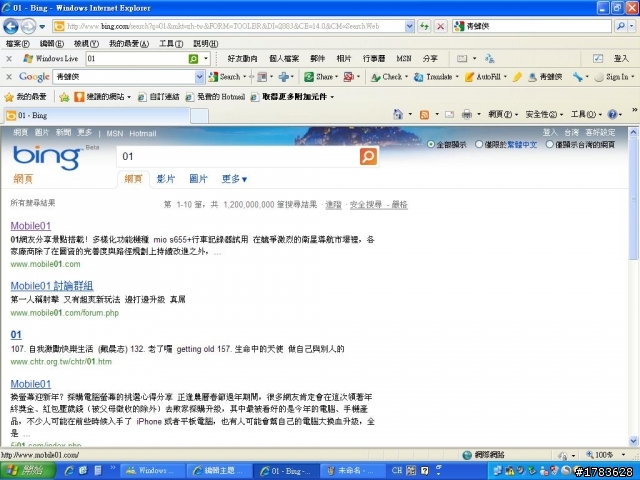Viewport: 640px width, 480px height.
Task: Open a new blank browser tab
Action: [200, 116]
